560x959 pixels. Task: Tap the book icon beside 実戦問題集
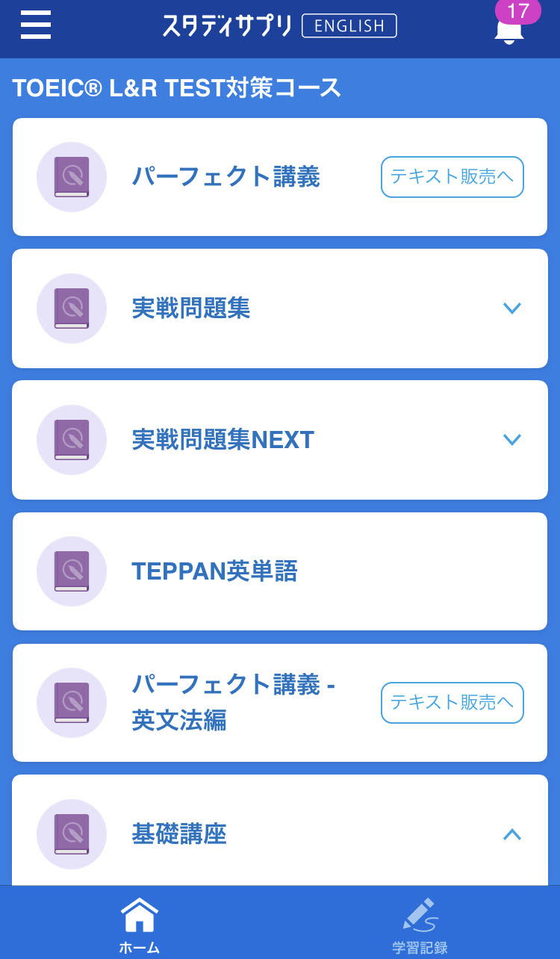72,308
